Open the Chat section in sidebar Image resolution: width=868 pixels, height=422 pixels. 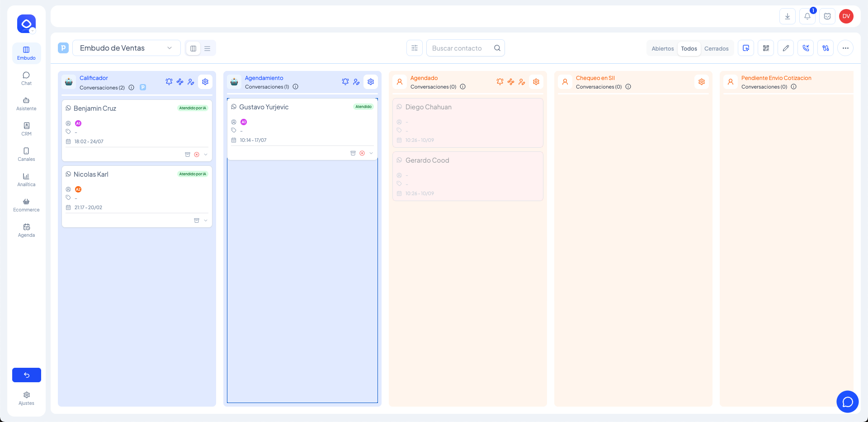tap(26, 78)
